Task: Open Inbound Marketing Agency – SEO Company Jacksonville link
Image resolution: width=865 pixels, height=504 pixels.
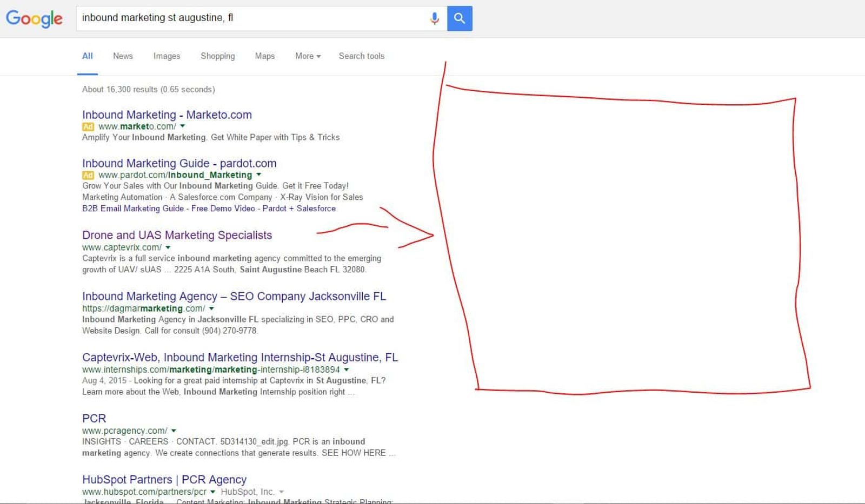Action: 234,296
